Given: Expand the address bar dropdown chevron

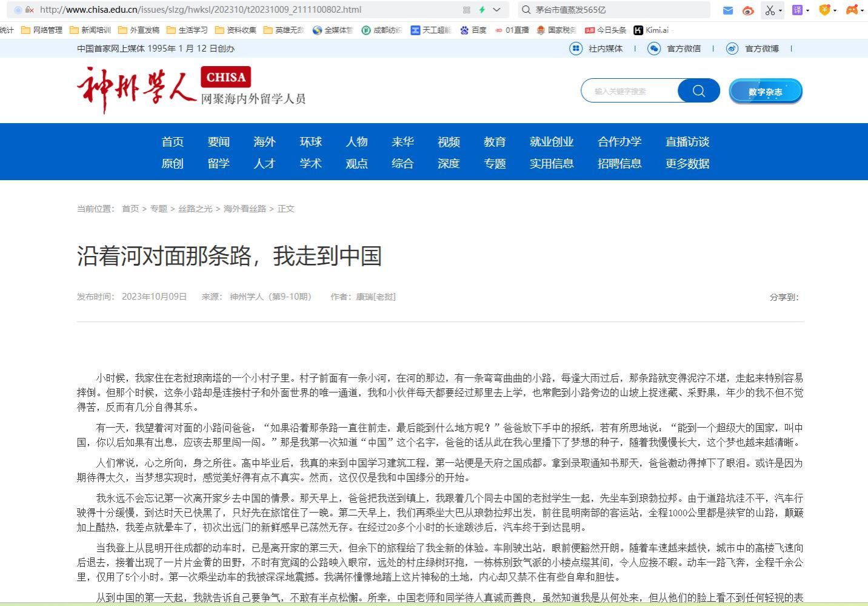Looking at the screenshot, I should (497, 10).
